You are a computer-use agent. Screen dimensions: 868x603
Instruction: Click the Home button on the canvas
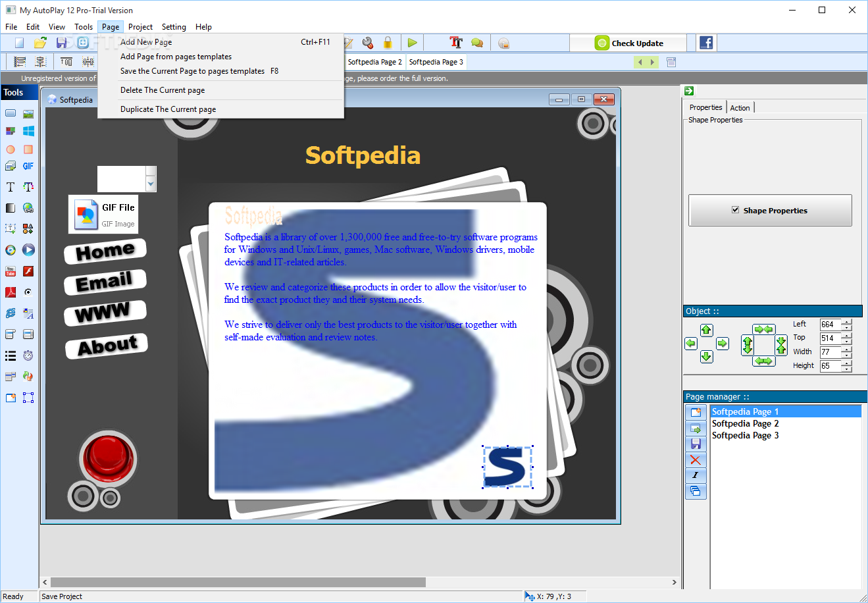coord(105,251)
